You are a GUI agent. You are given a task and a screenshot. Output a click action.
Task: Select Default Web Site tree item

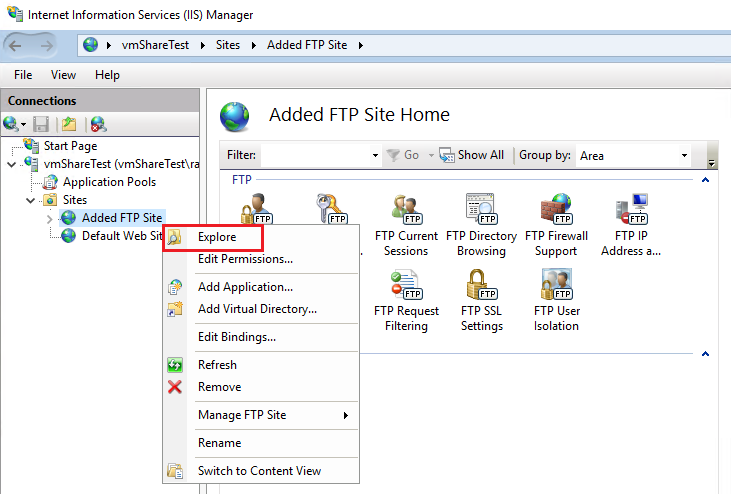[x=122, y=236]
